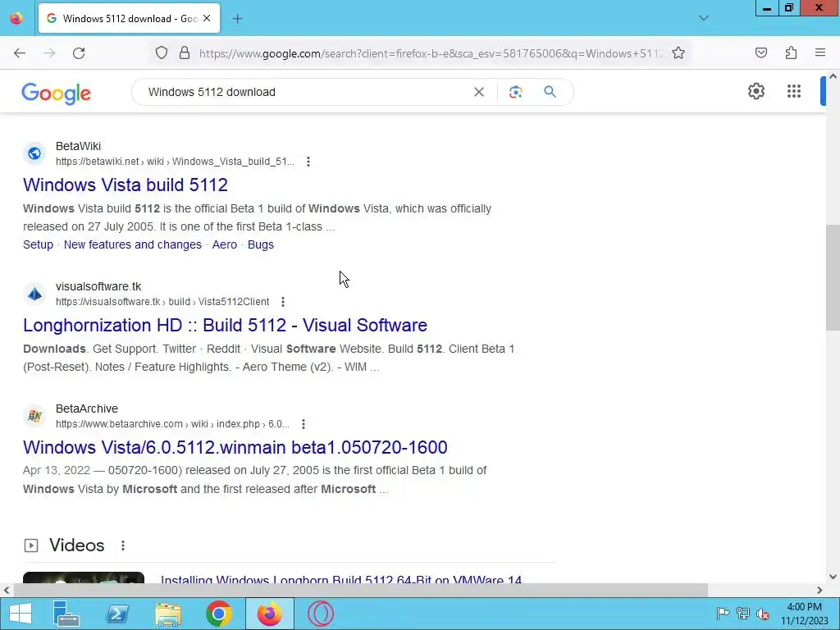Go back using the browser back arrow

(20, 53)
